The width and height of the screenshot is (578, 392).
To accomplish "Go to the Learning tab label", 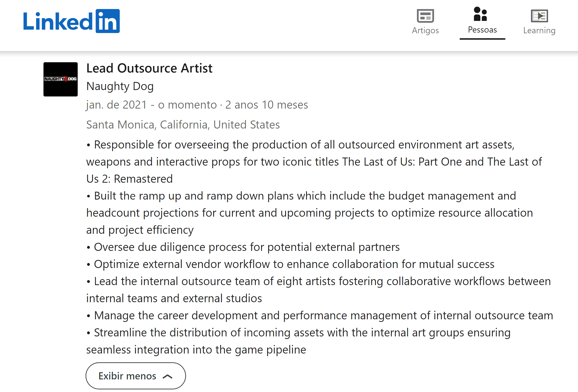I will (x=539, y=30).
